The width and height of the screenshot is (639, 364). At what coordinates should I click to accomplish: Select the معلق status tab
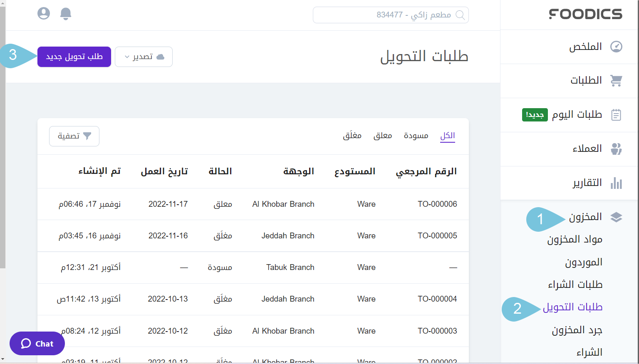coord(383,135)
